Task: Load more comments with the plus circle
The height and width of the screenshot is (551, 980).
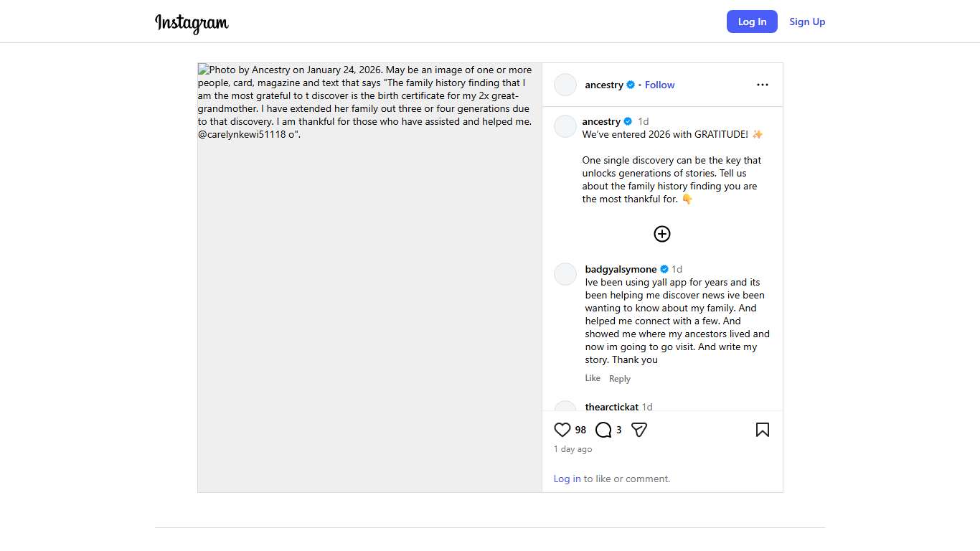Action: point(662,234)
